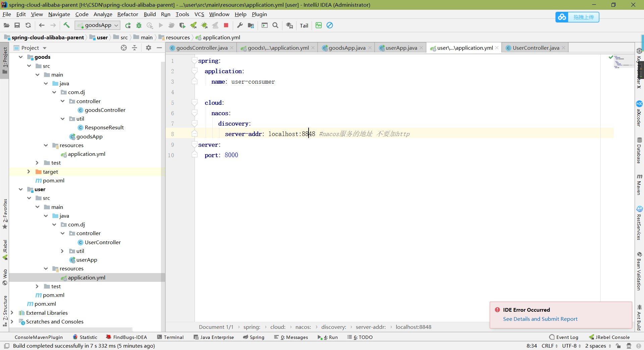The width and height of the screenshot is (644, 350).
Task: Switch to goodsController.java tab
Action: 202,48
